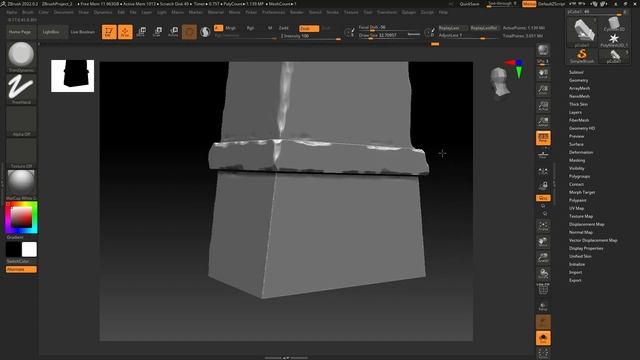640x360 pixels.
Task: Click the Frame mesh icon
Action: click(543, 226)
